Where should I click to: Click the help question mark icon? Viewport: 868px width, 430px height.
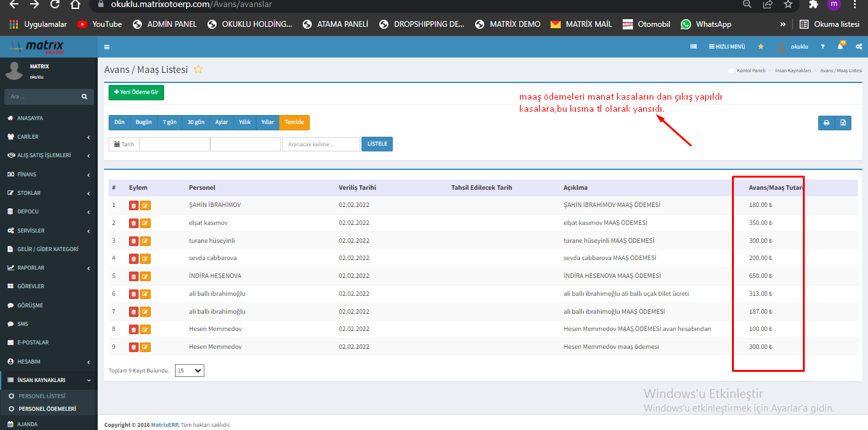point(823,47)
